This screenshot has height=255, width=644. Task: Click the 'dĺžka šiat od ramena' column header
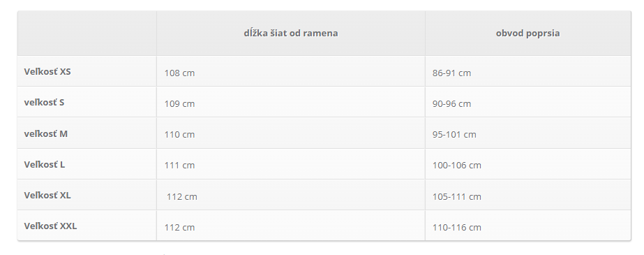[x=291, y=34]
